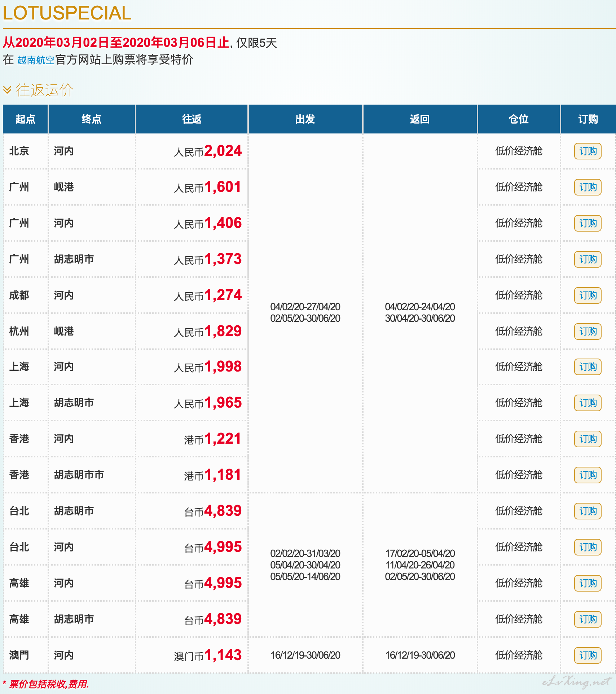Book the 高雄 to 胡志明市 fare
The image size is (616, 694).
coord(588,619)
